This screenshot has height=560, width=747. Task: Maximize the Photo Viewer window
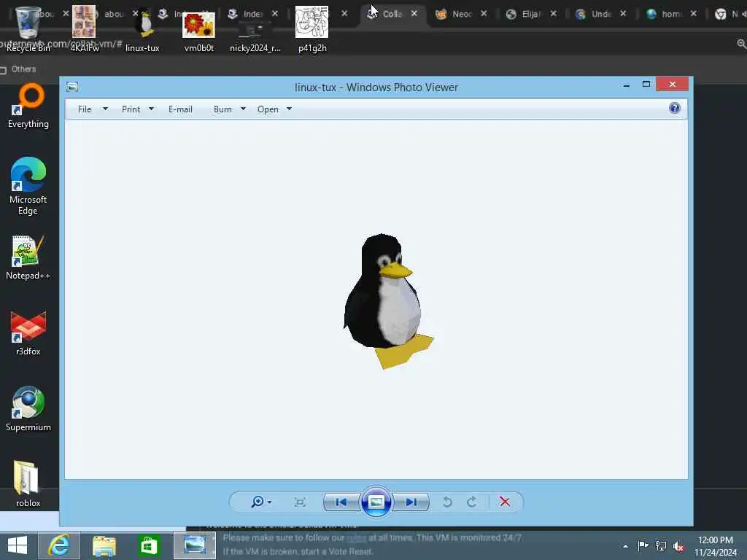point(646,85)
